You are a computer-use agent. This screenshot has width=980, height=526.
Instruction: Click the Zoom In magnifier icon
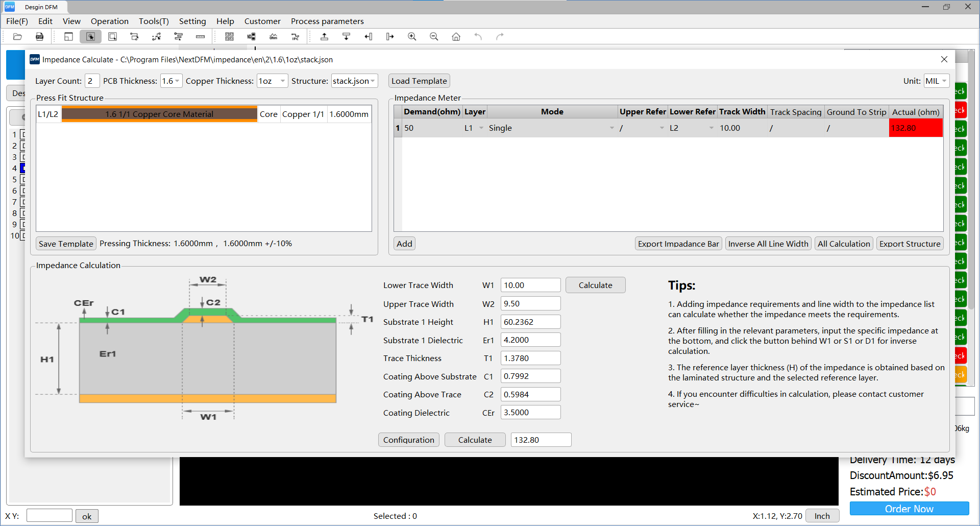point(412,36)
